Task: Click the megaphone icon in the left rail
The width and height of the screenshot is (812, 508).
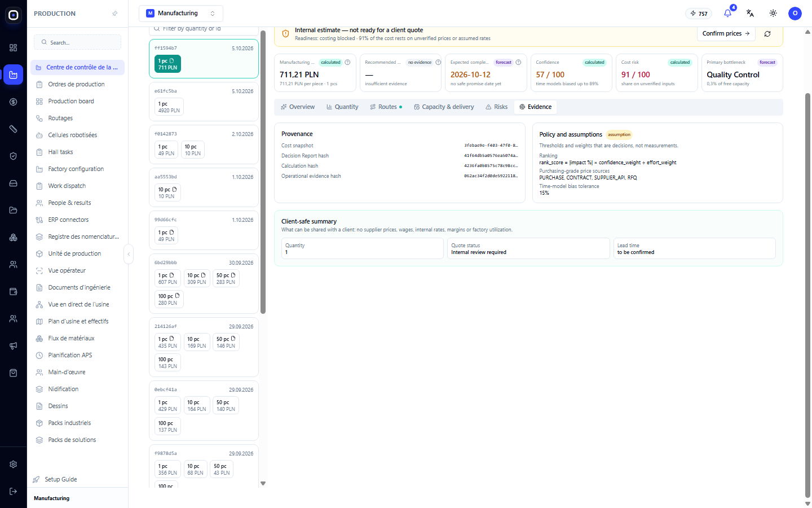Action: [14, 346]
